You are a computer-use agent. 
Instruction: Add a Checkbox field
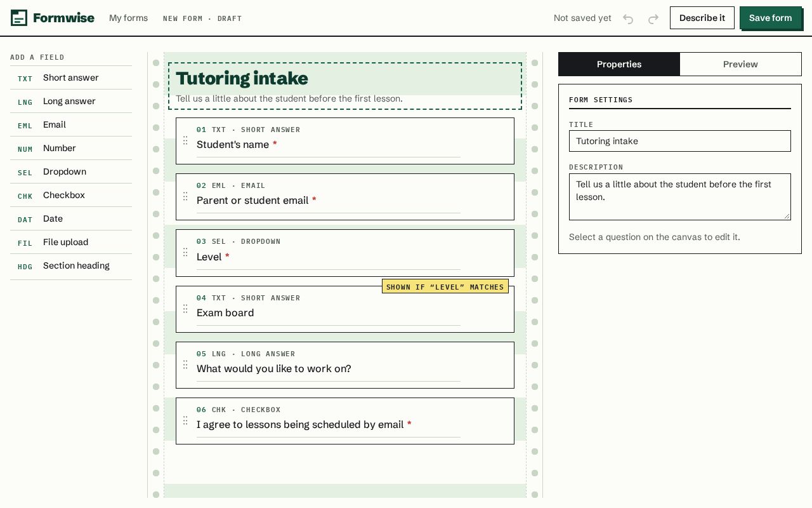click(x=71, y=195)
